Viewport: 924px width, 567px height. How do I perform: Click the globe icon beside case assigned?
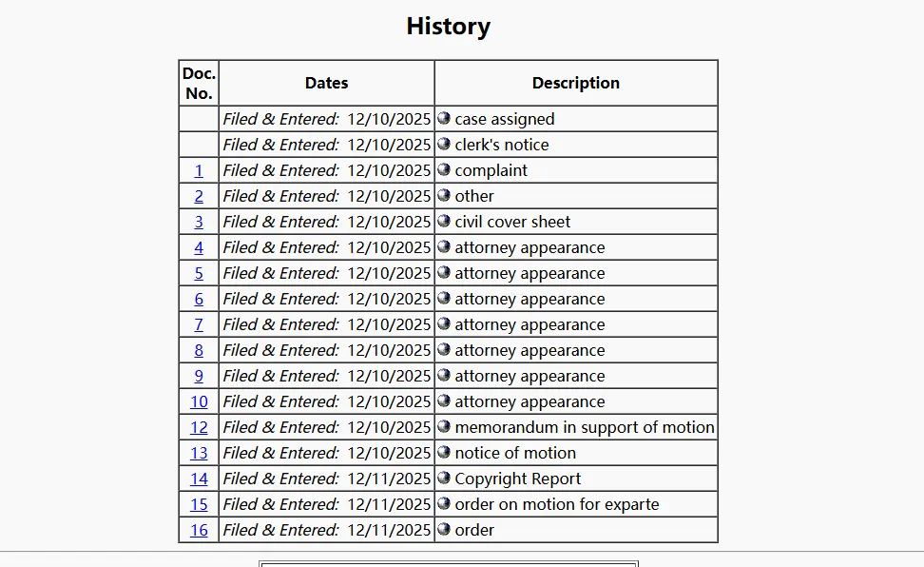(x=444, y=119)
